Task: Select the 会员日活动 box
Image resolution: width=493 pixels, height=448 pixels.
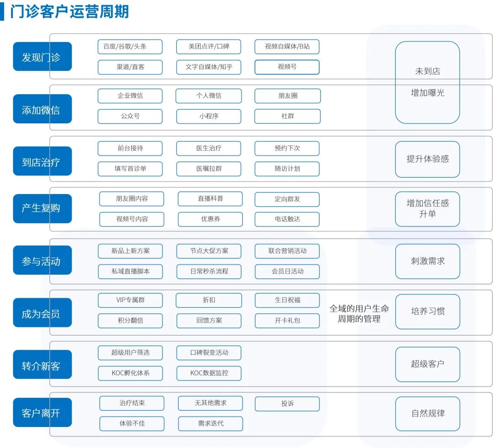Action: pos(288,272)
